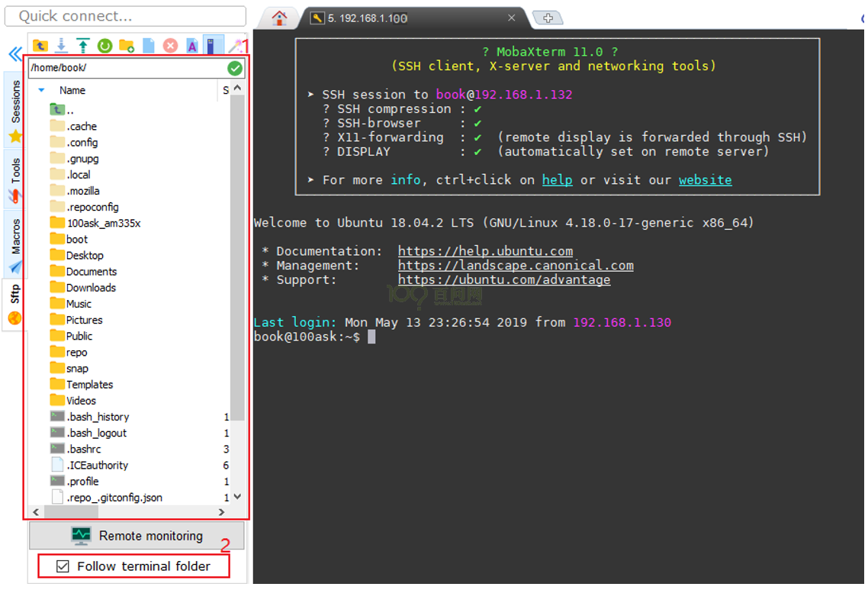The height and width of the screenshot is (590, 868).
Task: Click the Tools sidebar icon
Action: click(x=15, y=196)
